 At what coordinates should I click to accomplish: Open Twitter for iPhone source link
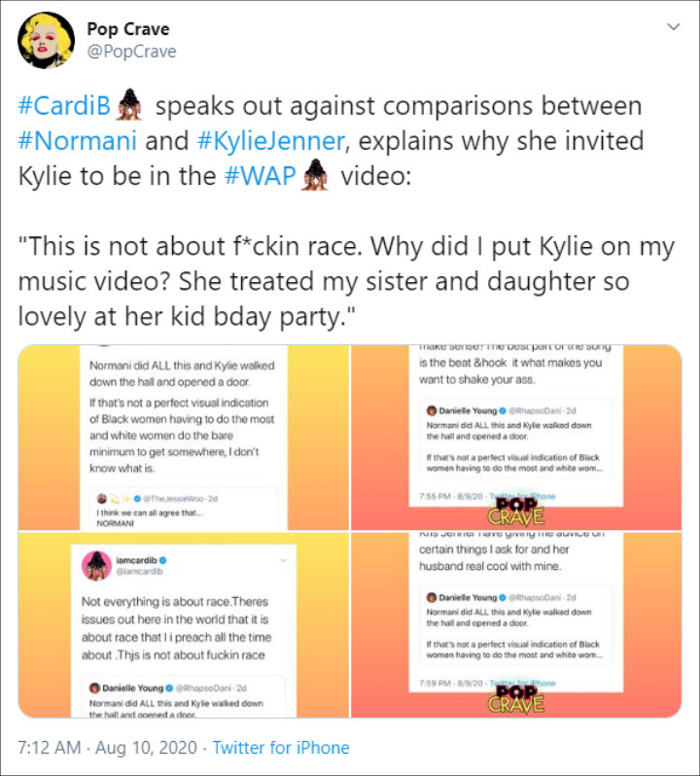(281, 747)
